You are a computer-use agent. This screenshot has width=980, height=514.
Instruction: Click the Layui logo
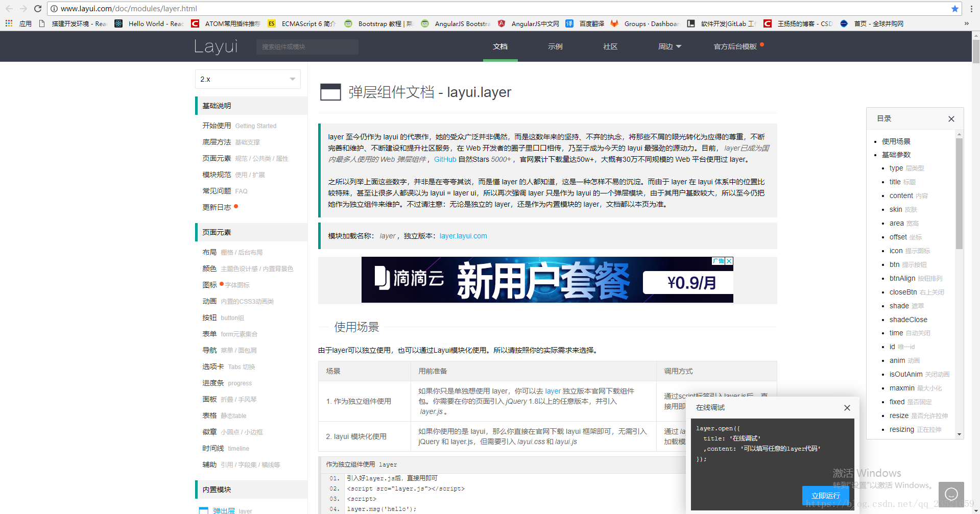pos(216,46)
